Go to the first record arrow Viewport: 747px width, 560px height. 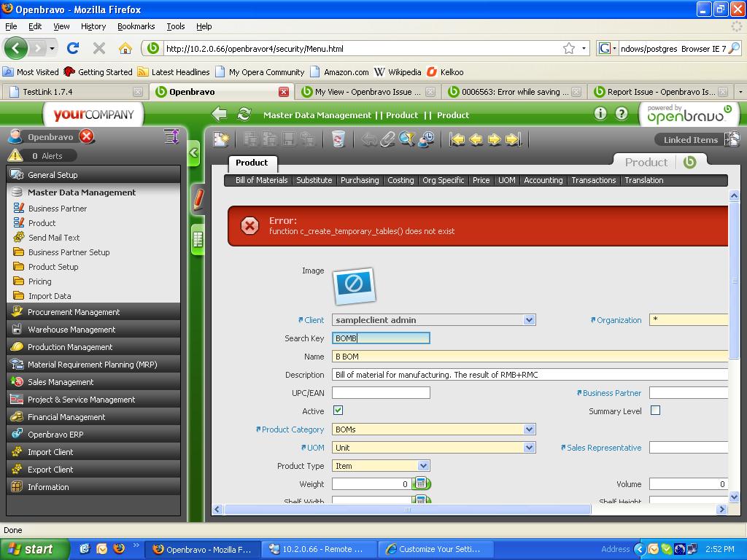457,139
